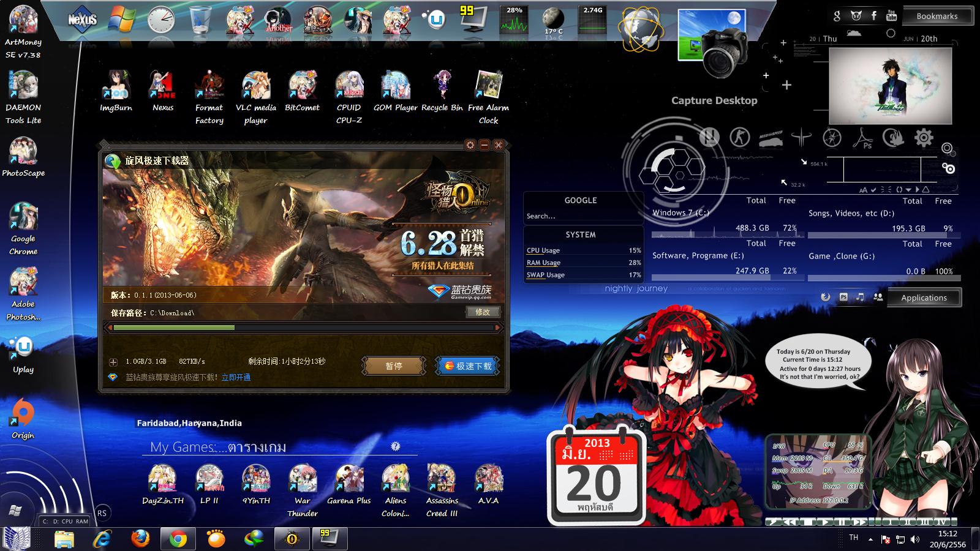Pause the download with 暂停 button
Viewport: 980px width, 551px height.
(x=394, y=366)
